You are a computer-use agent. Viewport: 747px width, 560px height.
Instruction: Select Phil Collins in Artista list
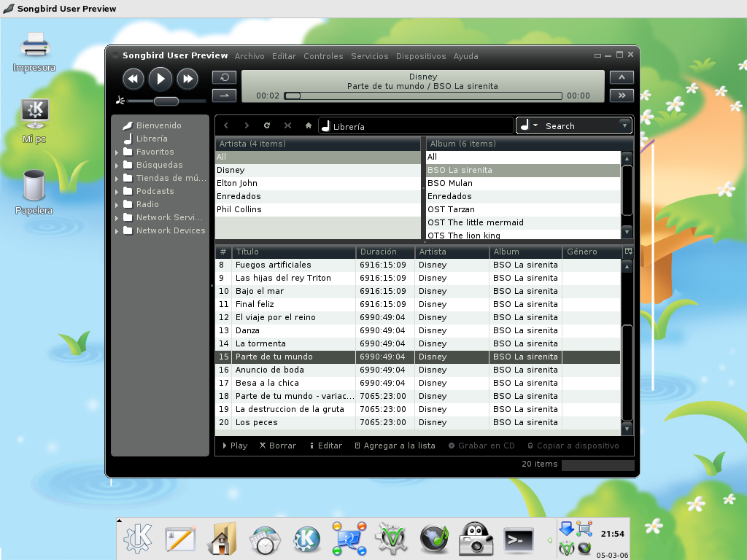click(318, 209)
